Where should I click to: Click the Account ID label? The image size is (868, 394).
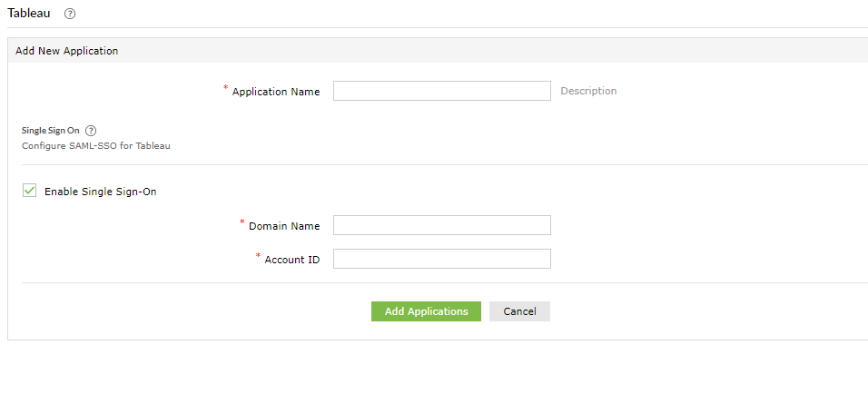(x=292, y=261)
